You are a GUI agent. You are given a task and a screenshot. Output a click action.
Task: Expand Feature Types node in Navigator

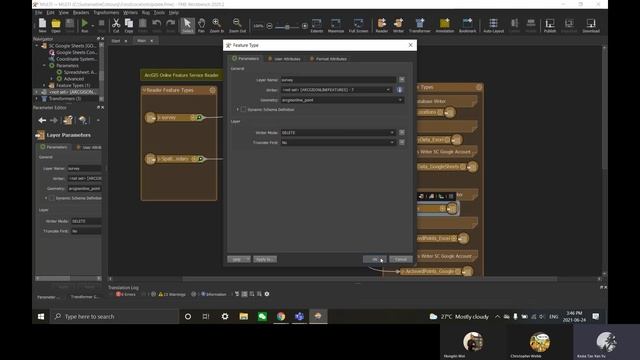click(44, 85)
